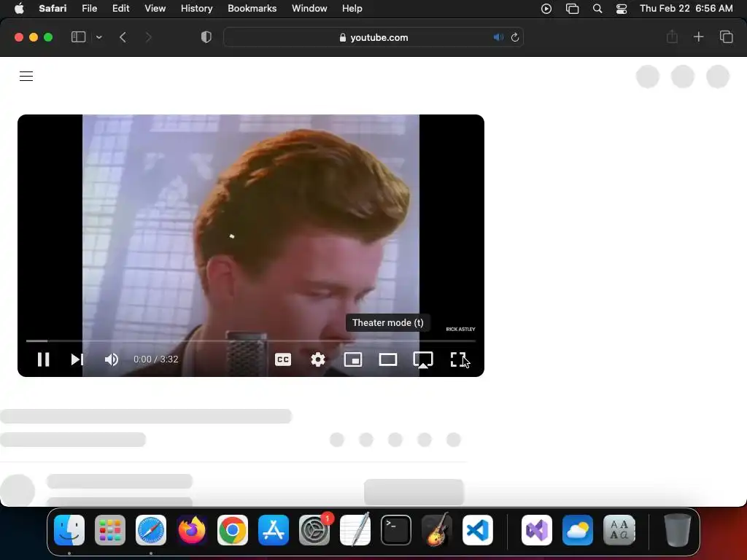Click the youtube.com address bar
Screen dimensions: 747x560
tap(373, 37)
